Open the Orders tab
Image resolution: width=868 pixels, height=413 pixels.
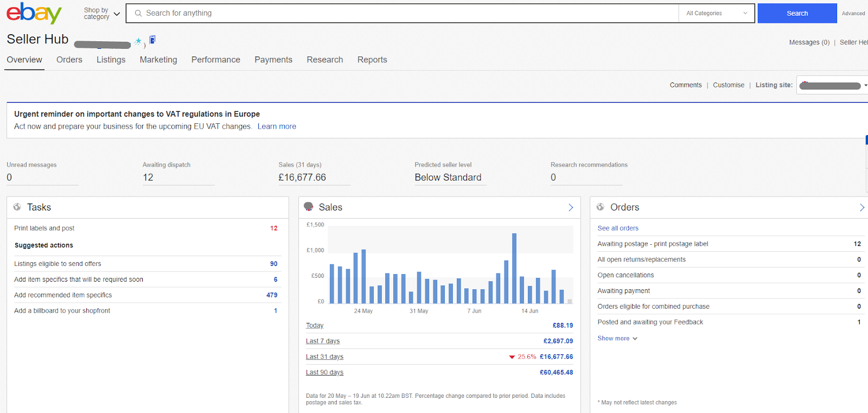69,60
